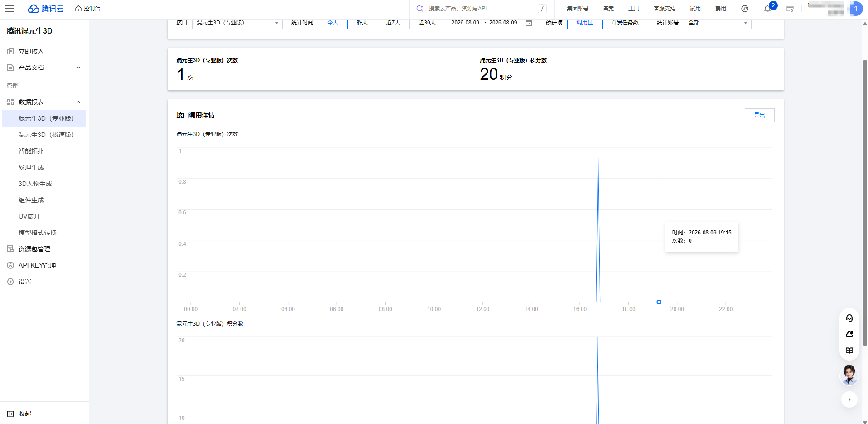Click the 收起 collapse sidebar icon
The height and width of the screenshot is (424, 868).
coord(10,414)
